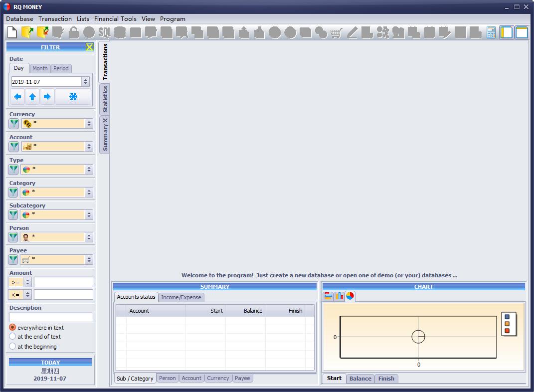This screenshot has width=534, height=392.
Task: Open the Financial Tools menu
Action: coord(115,19)
